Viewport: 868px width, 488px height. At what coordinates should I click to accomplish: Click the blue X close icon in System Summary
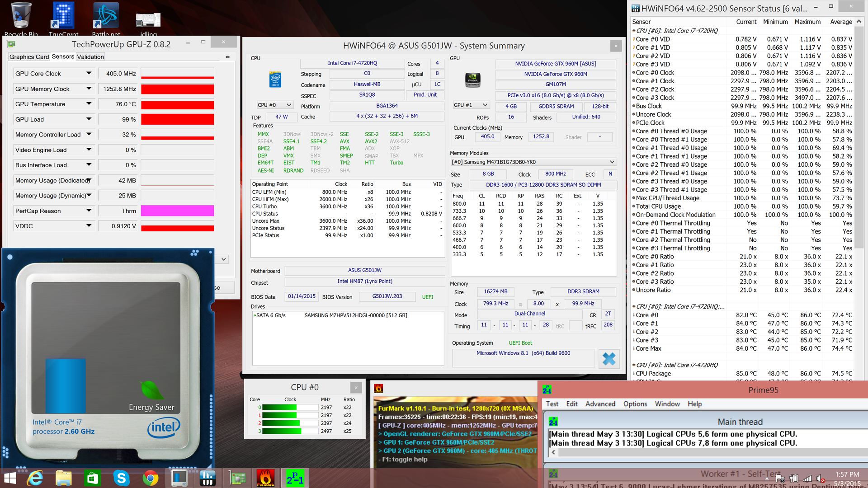point(609,359)
